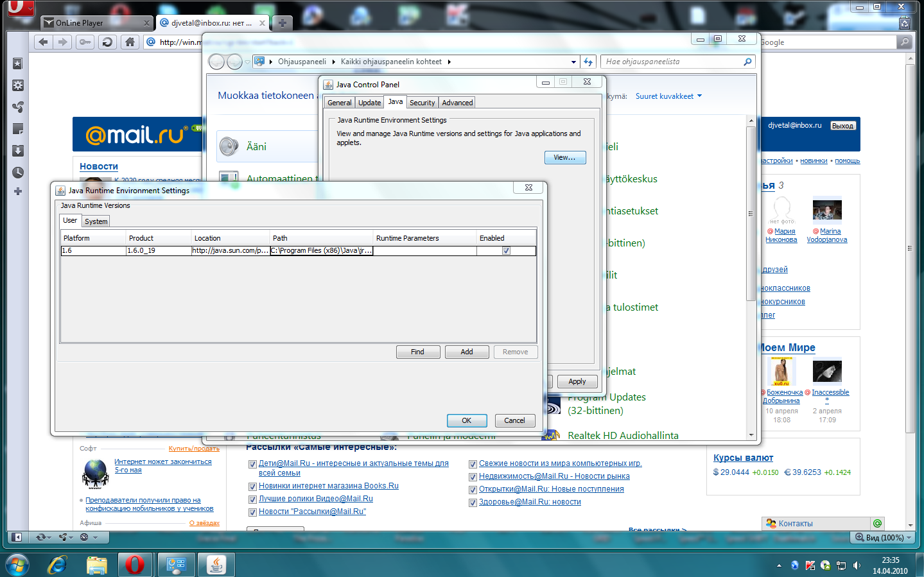This screenshot has width=924, height=577.
Task: Expand the arrow after Kaikki ohjauspaneelin kohteet
Action: pyautogui.click(x=449, y=62)
